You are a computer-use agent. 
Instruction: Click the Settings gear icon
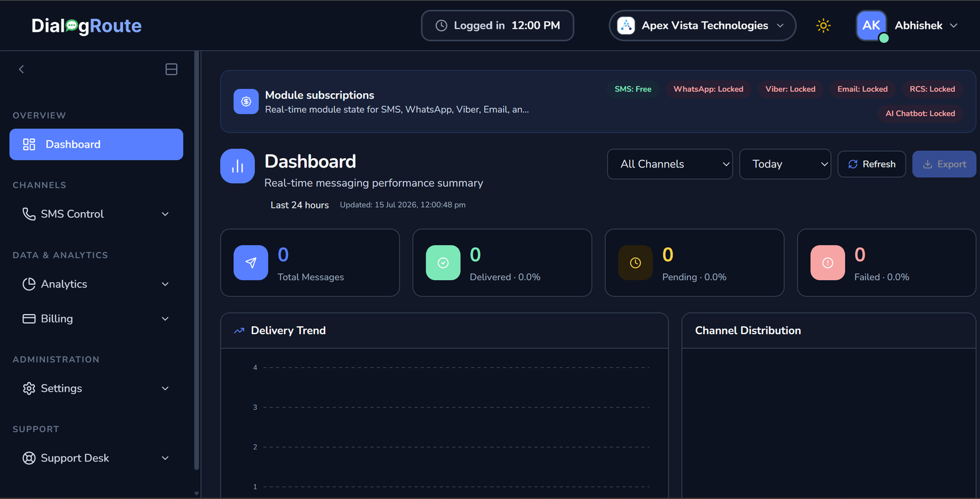tap(29, 389)
